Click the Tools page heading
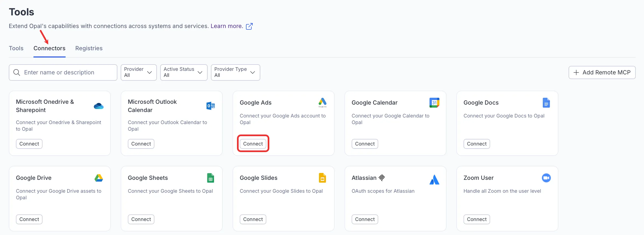This screenshot has height=235, width=644. point(21,12)
